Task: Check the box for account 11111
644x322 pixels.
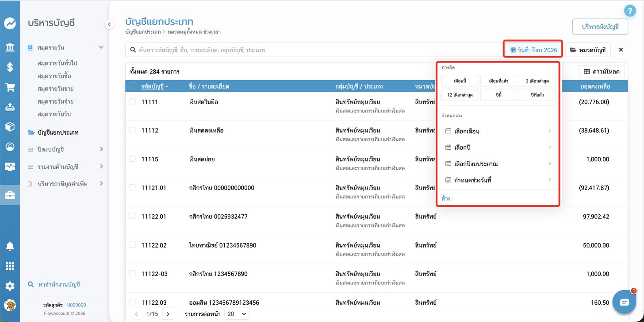Action: point(133,101)
